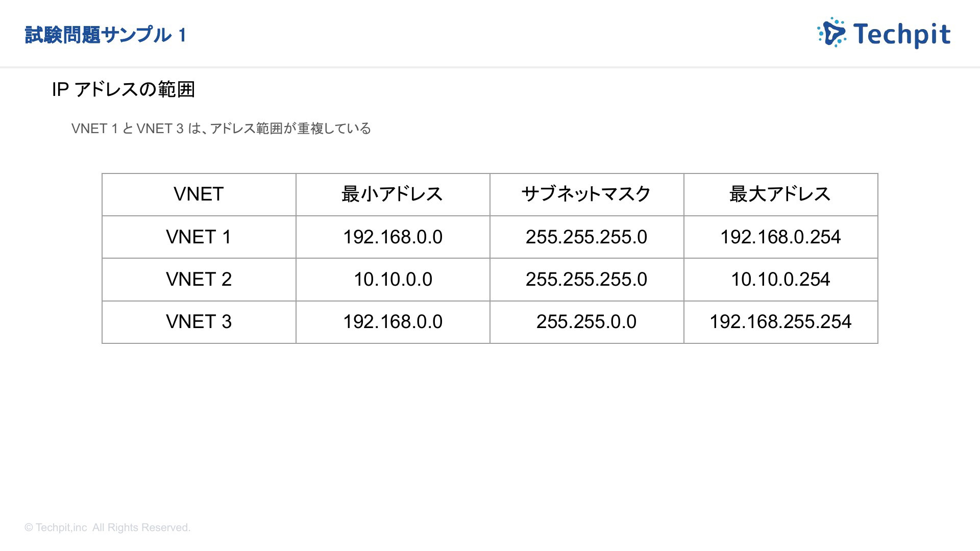Select the VNET 3 row label cell
The image size is (980, 551).
[199, 321]
